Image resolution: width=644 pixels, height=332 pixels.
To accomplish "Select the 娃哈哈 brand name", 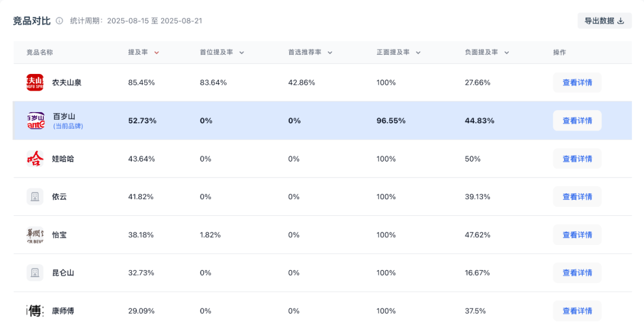I will coord(63,159).
